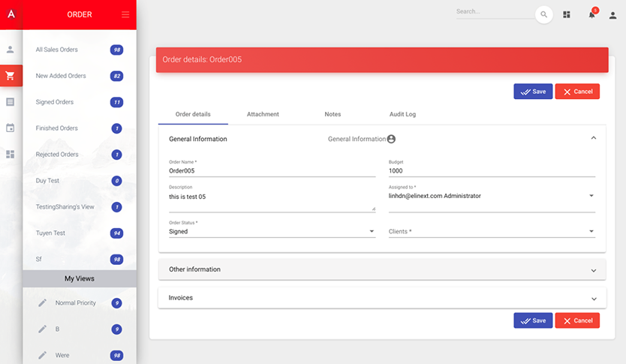Collapse the General Information panel
Screen dimensions: 626x364
(593, 138)
